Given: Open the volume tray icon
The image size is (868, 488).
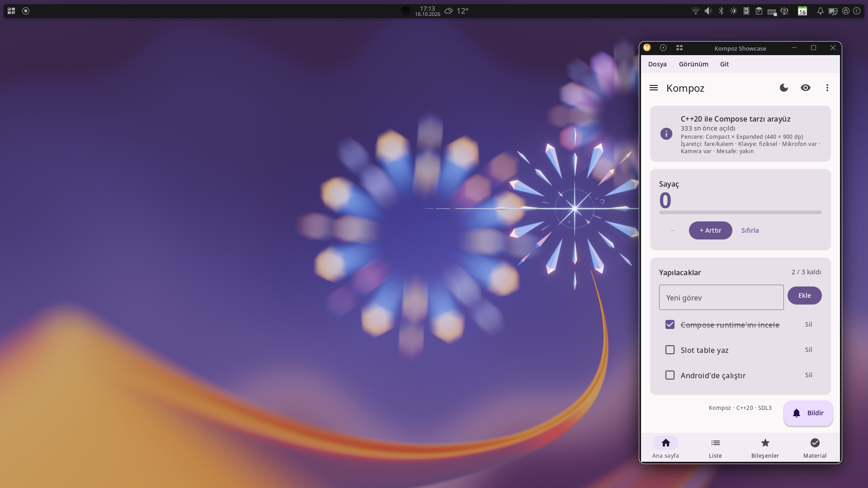Looking at the screenshot, I should point(708,11).
